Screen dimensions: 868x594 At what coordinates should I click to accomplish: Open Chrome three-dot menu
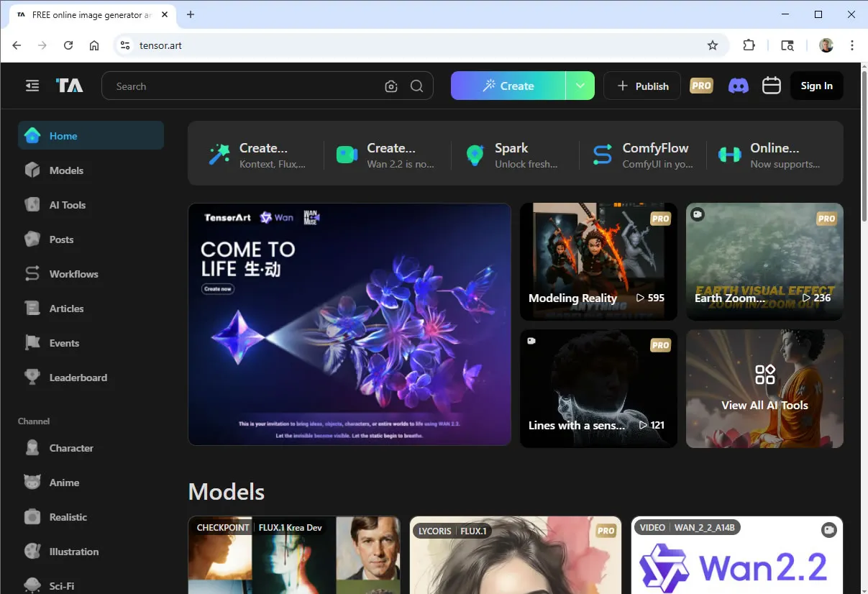(852, 45)
